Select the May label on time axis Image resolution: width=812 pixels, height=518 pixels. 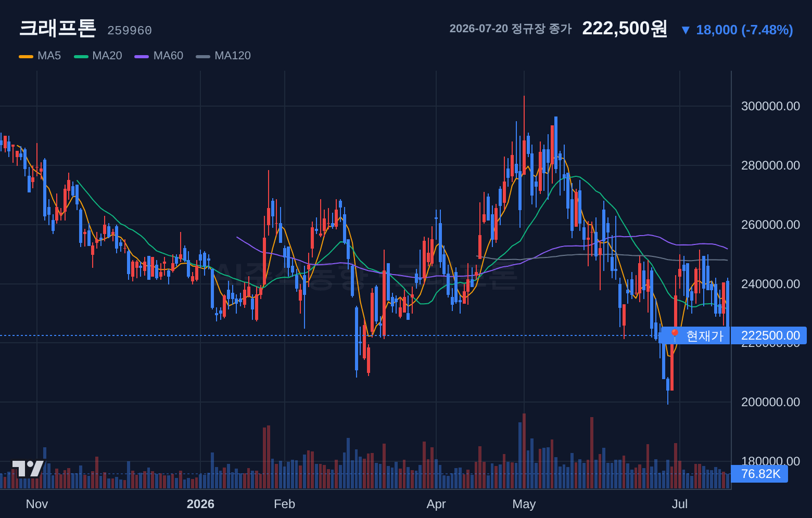524,504
